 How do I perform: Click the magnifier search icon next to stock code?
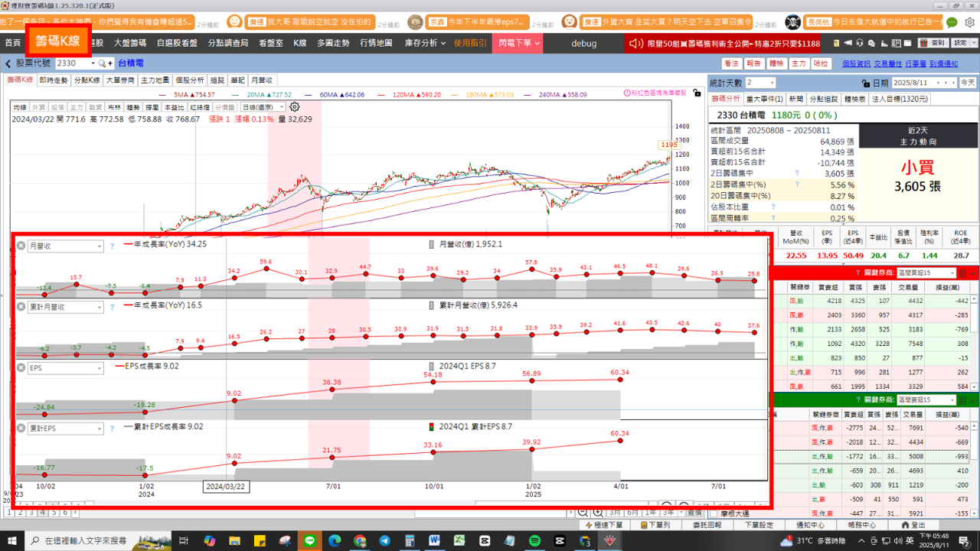pyautogui.click(x=100, y=64)
